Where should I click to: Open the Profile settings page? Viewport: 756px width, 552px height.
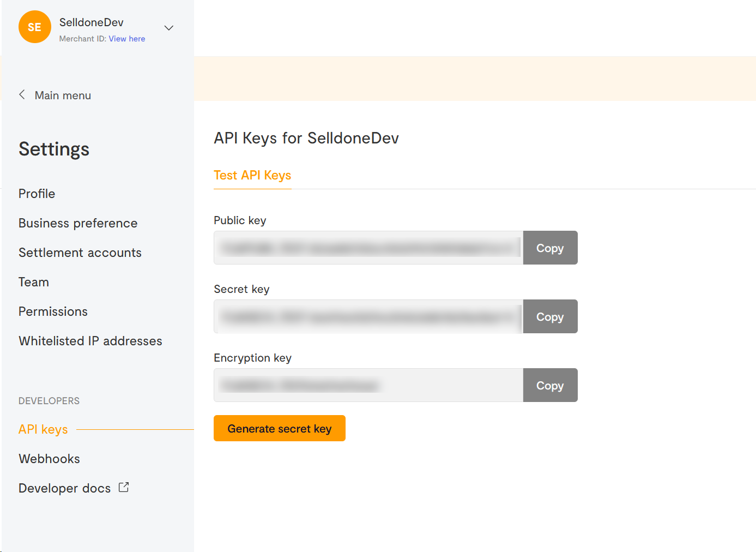tap(37, 194)
